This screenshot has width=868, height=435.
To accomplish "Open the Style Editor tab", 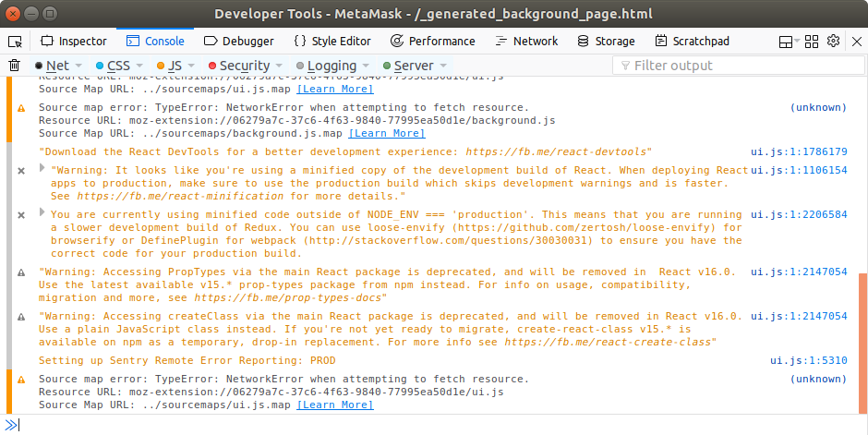I will 332,41.
